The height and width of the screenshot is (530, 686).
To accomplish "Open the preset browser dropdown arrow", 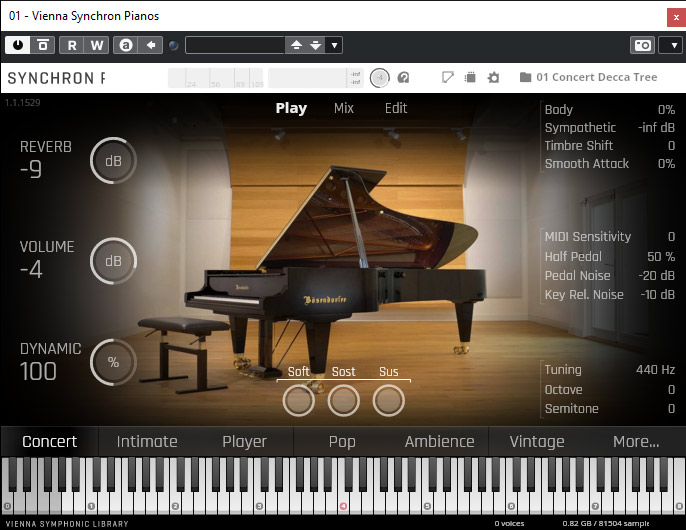I will (334, 45).
